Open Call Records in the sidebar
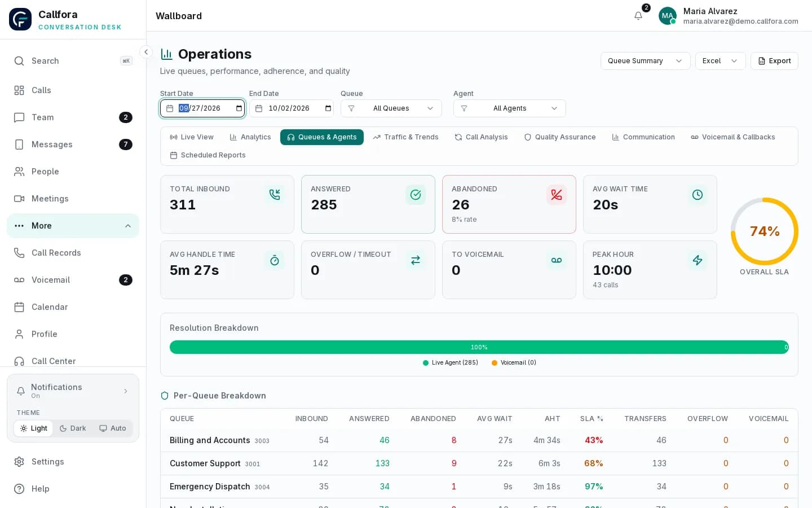The width and height of the screenshot is (812, 508). (73, 253)
